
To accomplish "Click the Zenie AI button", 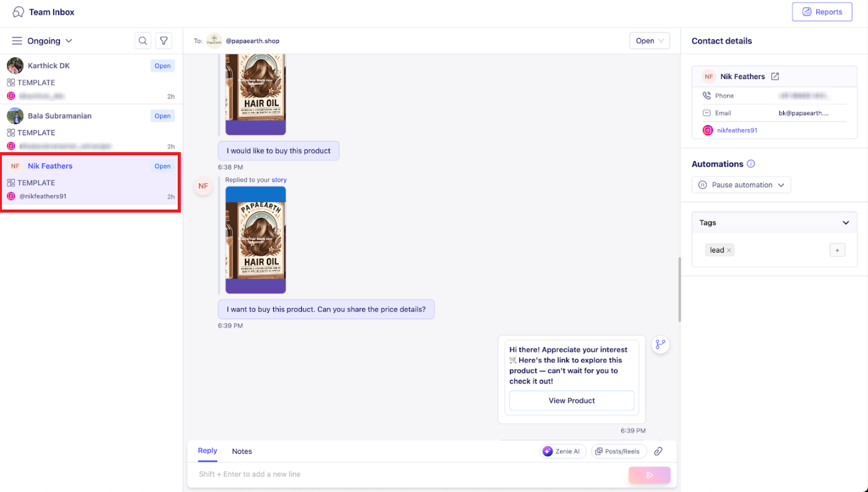I will tap(563, 451).
